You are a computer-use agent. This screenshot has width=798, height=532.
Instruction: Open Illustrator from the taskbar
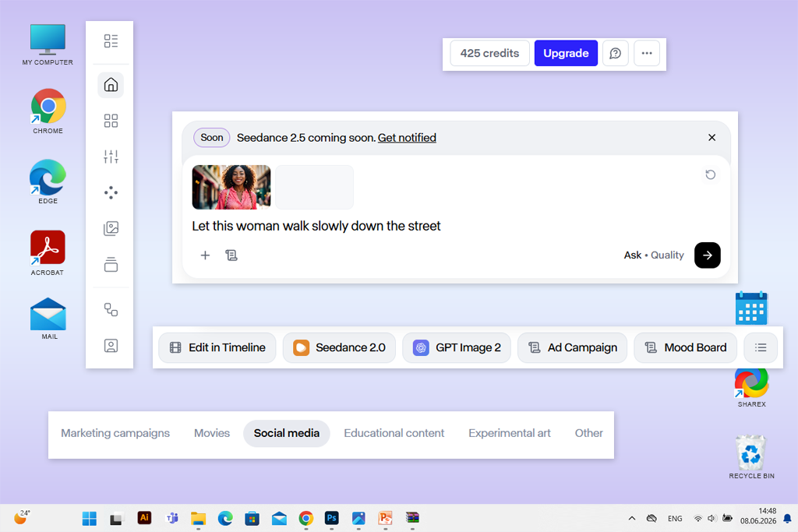point(144,518)
